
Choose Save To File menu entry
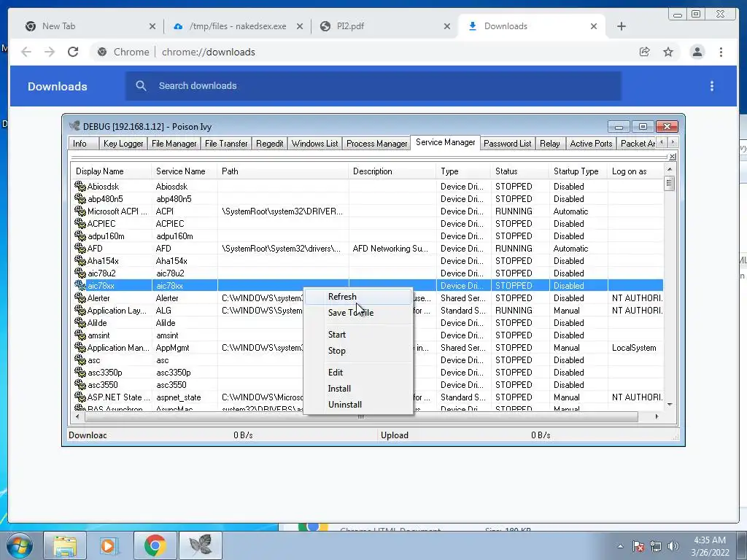(x=358, y=313)
